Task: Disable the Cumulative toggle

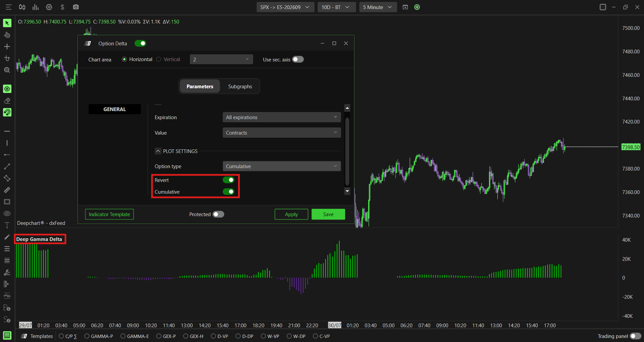Action: (x=229, y=192)
